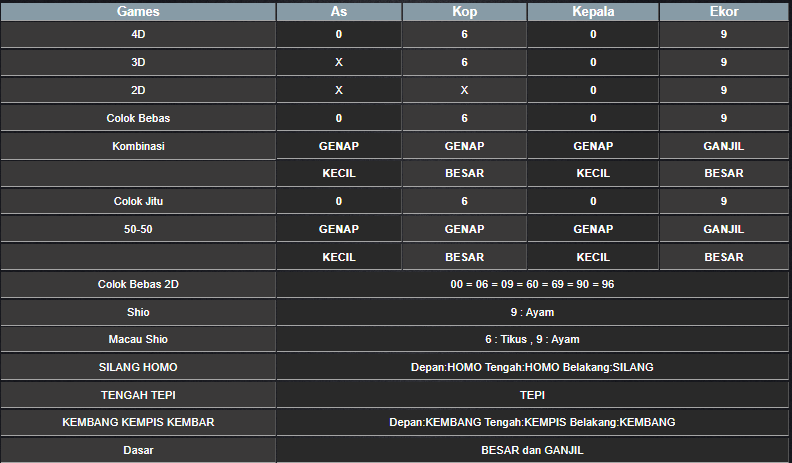
Task: Click the Ekor column header
Action: pos(724,12)
